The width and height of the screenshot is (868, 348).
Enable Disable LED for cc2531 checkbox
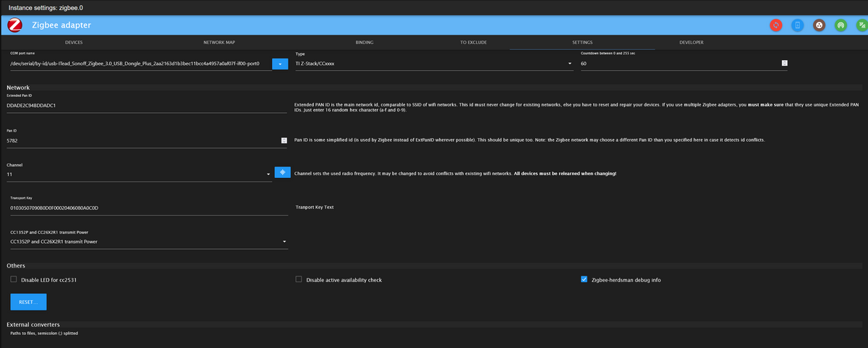14,279
